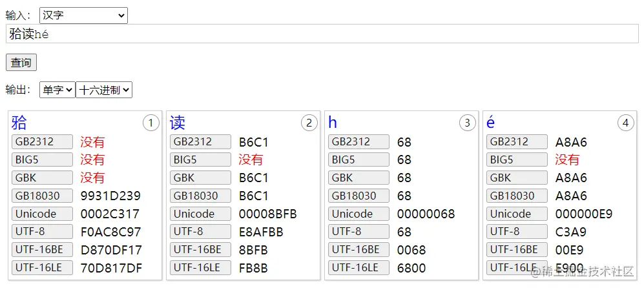644x288 pixels.
Task: Click UTF-16LE button in the 读 card
Action: (x=200, y=268)
